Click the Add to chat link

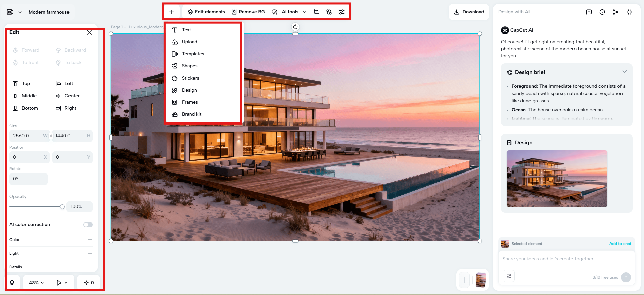coord(620,244)
